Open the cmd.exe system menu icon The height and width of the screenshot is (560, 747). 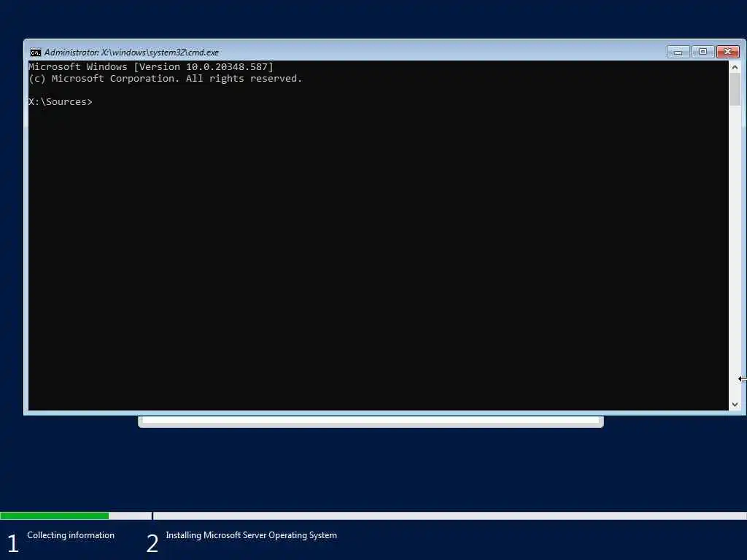(x=35, y=52)
